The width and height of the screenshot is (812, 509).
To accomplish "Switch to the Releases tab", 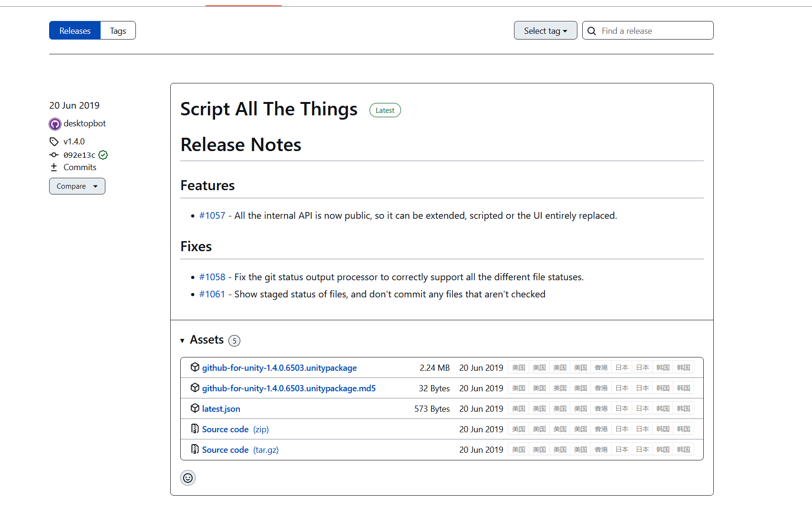I will click(x=75, y=31).
